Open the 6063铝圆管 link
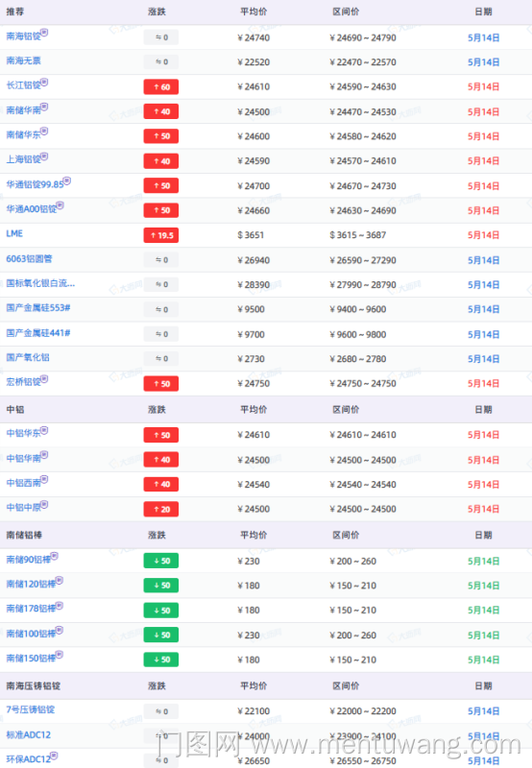 [29, 258]
